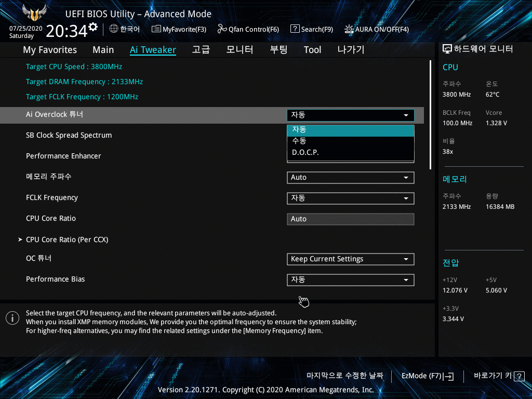
Task: Click 마지막으로 수정한 날짜 button
Action: pos(345,376)
